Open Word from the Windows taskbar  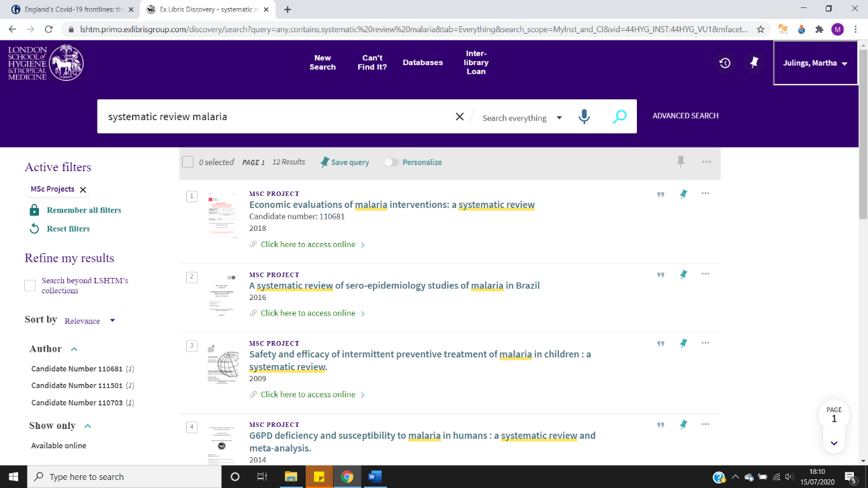pos(375,477)
